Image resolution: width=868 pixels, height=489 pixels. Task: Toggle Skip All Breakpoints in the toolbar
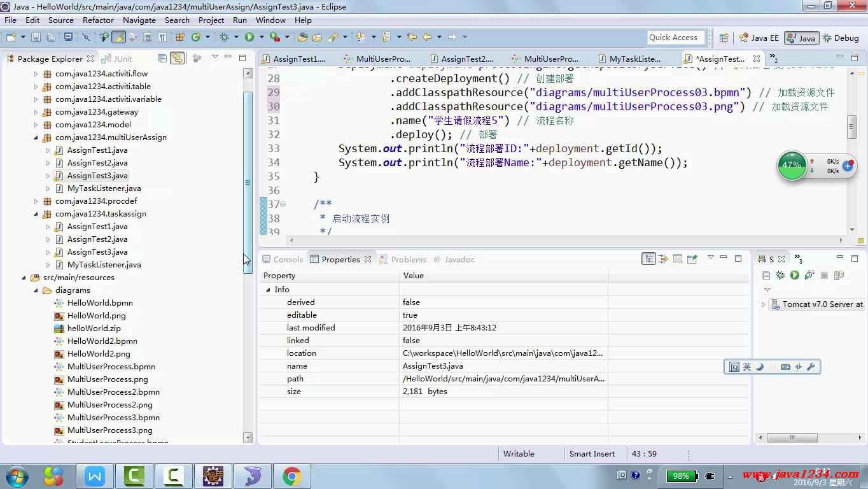(85, 38)
